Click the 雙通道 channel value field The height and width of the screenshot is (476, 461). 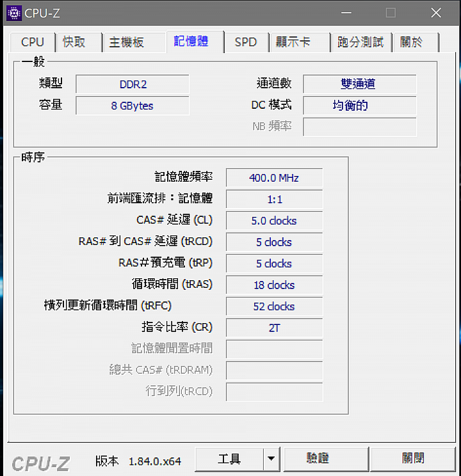tap(360, 84)
